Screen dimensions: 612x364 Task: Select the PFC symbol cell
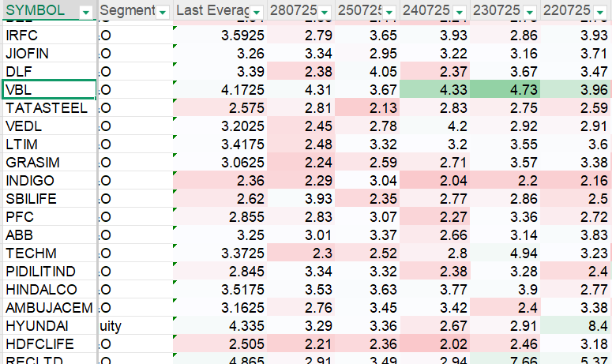[49, 216]
